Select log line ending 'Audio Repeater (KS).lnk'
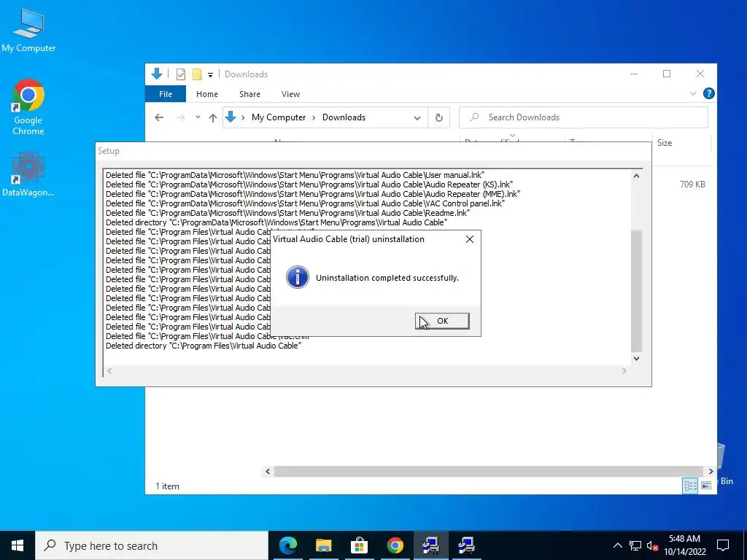 (x=309, y=184)
